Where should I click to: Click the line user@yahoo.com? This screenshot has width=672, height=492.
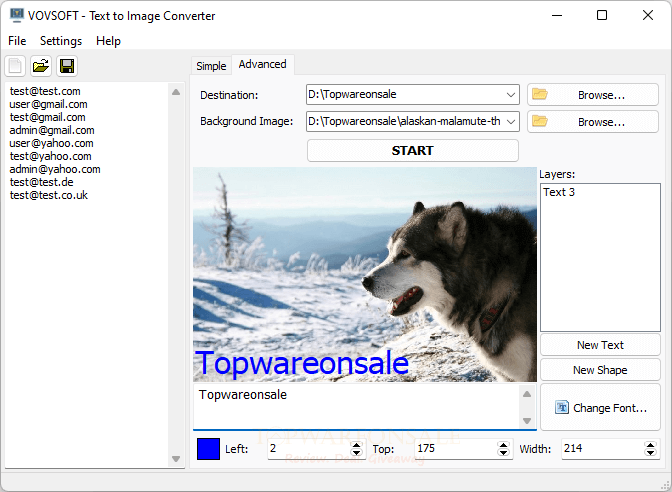click(51, 143)
